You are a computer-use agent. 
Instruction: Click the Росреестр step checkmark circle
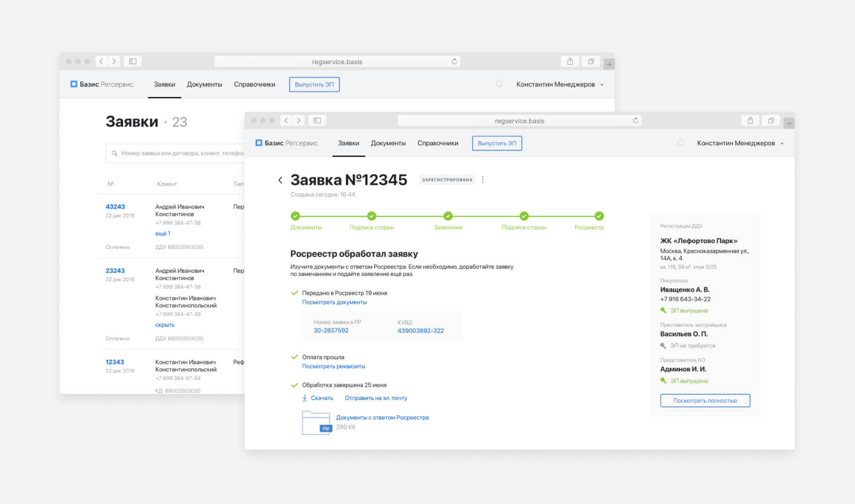pyautogui.click(x=599, y=216)
